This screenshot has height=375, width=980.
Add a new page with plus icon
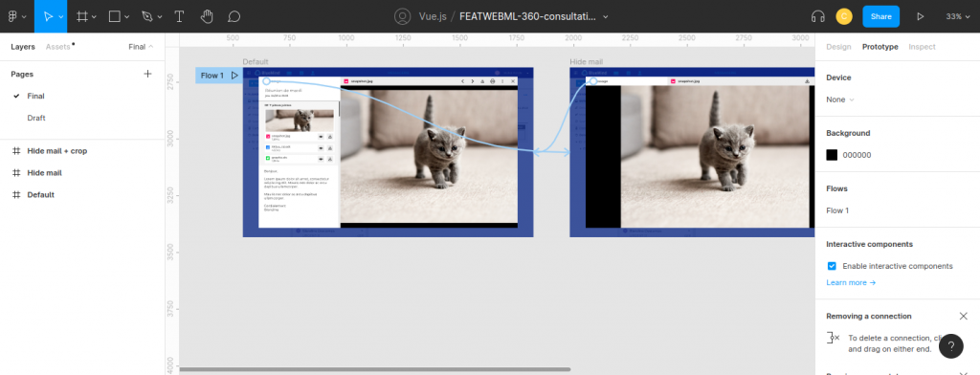pyautogui.click(x=147, y=74)
